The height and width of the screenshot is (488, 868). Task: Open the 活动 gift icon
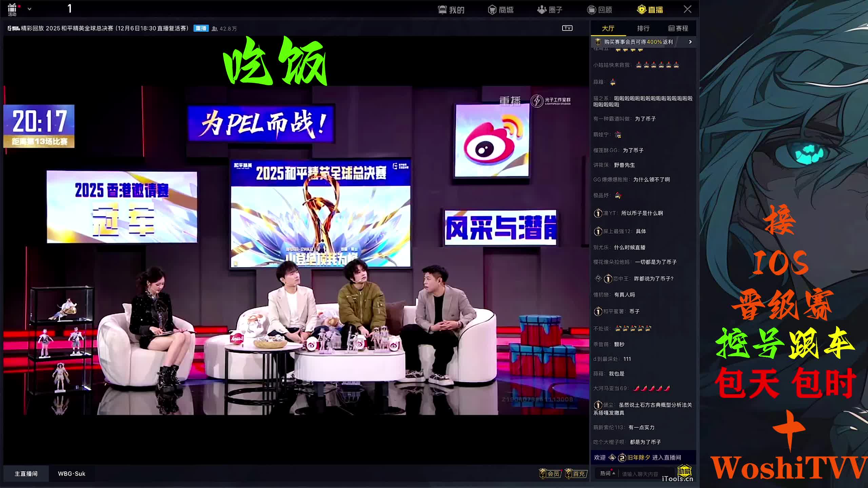click(x=12, y=9)
